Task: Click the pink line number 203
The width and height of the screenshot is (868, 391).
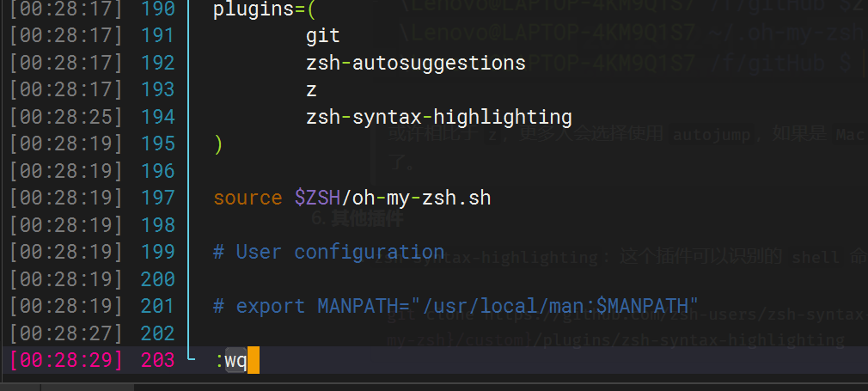Action: point(157,361)
